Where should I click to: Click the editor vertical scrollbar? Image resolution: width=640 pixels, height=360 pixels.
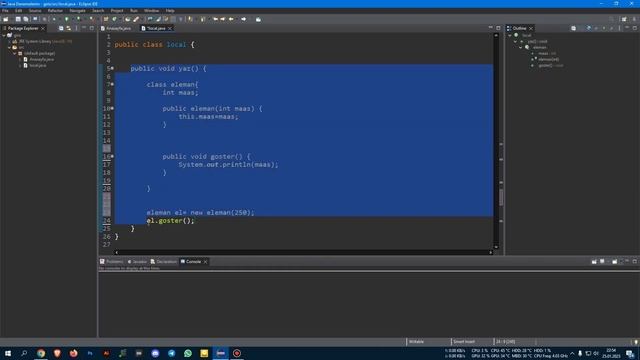tap(496, 141)
